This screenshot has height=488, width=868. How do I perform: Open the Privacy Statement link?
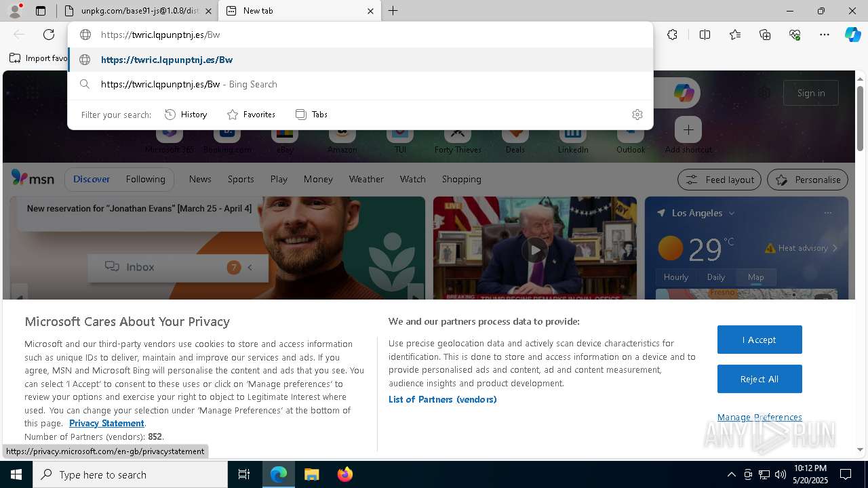[106, 423]
